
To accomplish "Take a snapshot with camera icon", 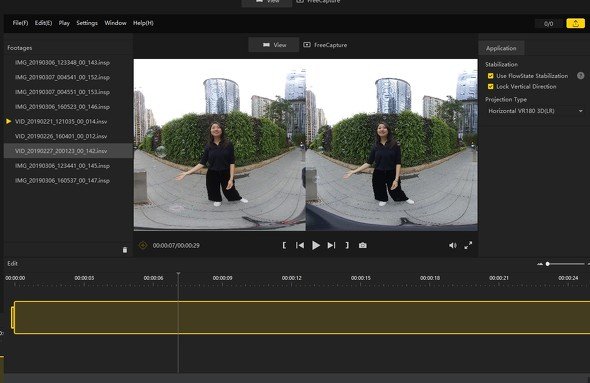I will coord(363,246).
